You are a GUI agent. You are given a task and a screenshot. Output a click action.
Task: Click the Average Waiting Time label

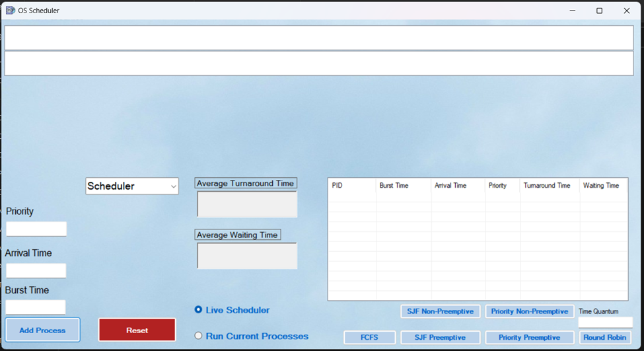coord(238,235)
